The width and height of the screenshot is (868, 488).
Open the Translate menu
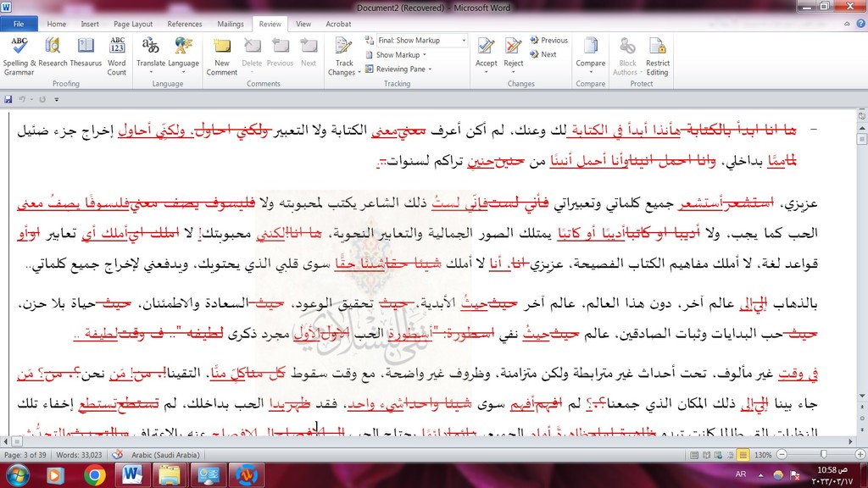(x=151, y=56)
